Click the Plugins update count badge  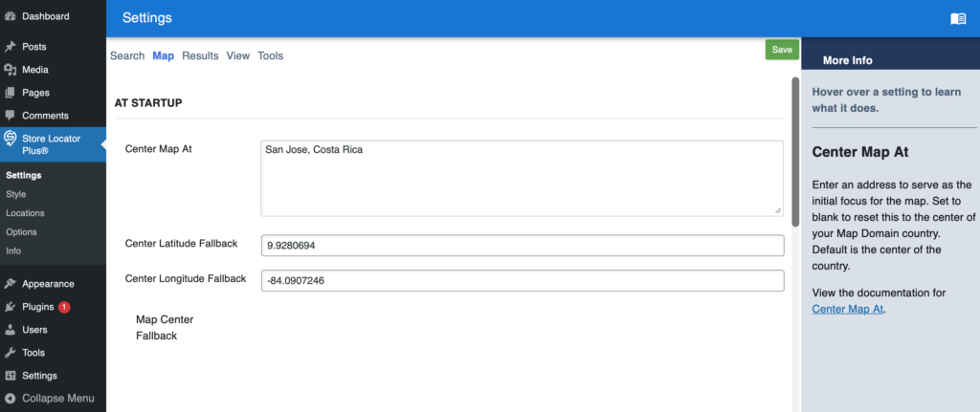(x=64, y=307)
